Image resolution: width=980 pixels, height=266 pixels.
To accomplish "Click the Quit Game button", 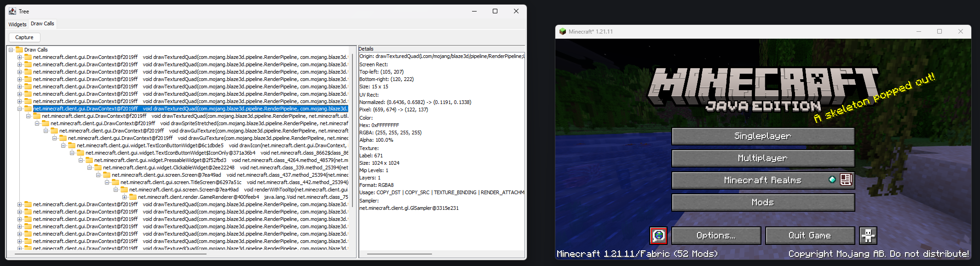I will click(810, 236).
